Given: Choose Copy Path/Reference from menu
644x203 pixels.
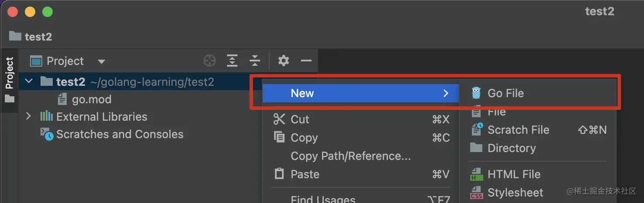Looking at the screenshot, I should (x=350, y=156).
